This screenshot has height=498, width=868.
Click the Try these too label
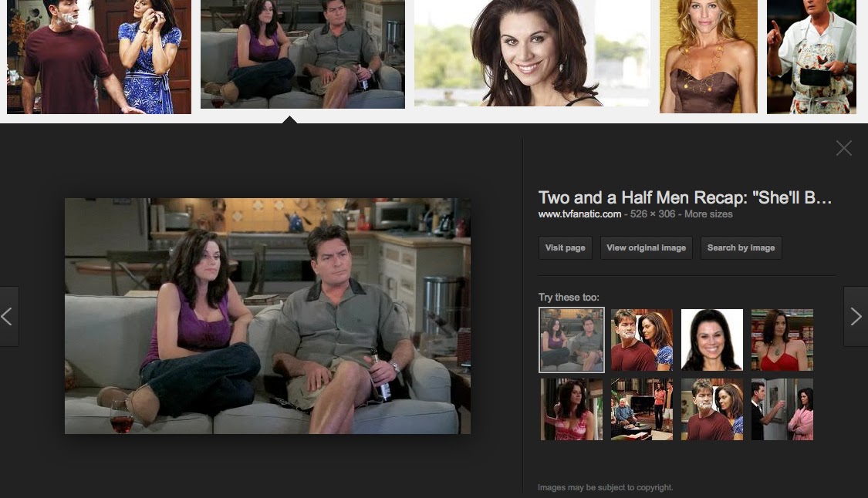(569, 297)
